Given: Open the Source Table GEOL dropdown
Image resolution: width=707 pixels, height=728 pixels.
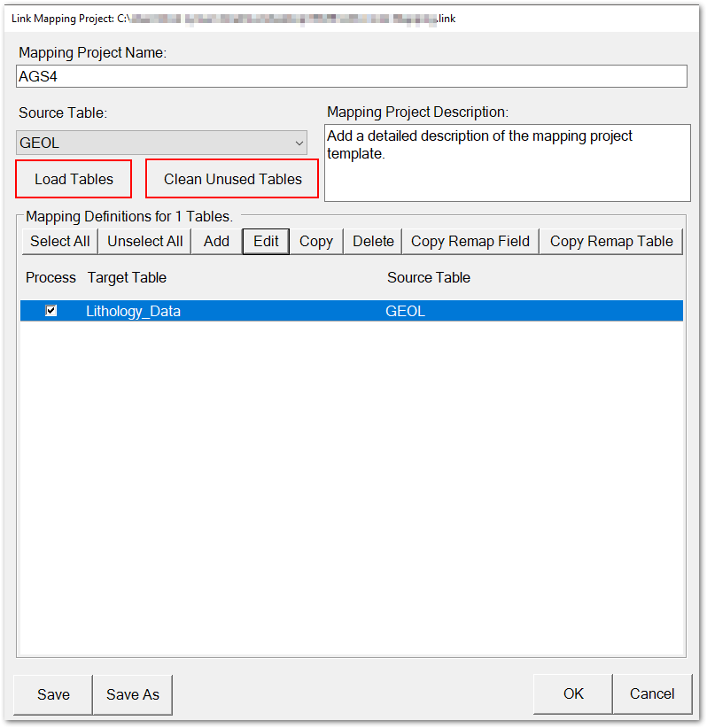Looking at the screenshot, I should click(161, 143).
